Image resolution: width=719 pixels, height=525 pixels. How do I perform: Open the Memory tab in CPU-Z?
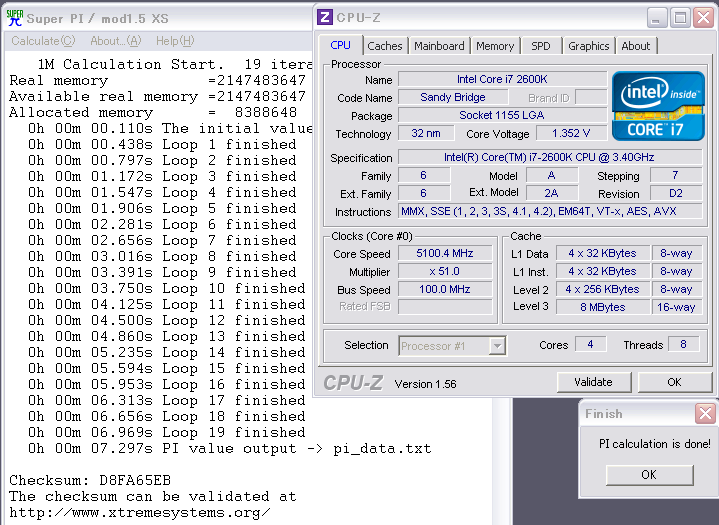pos(495,46)
